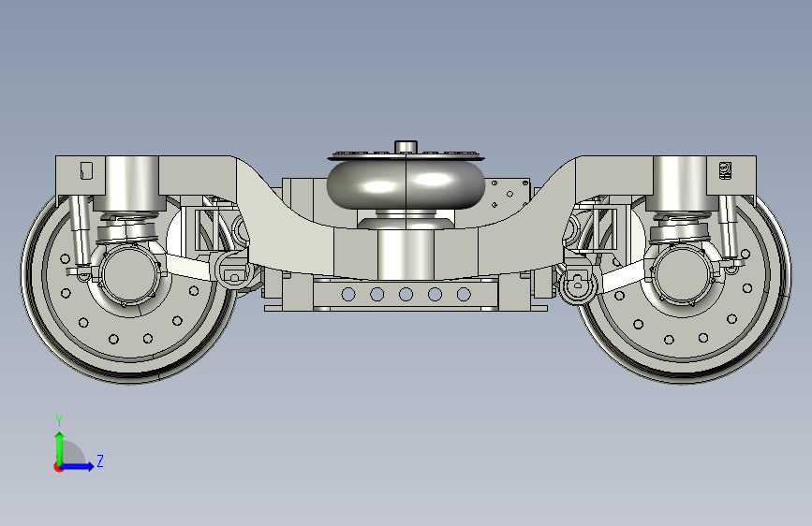Select the right axle box cover

[683, 275]
